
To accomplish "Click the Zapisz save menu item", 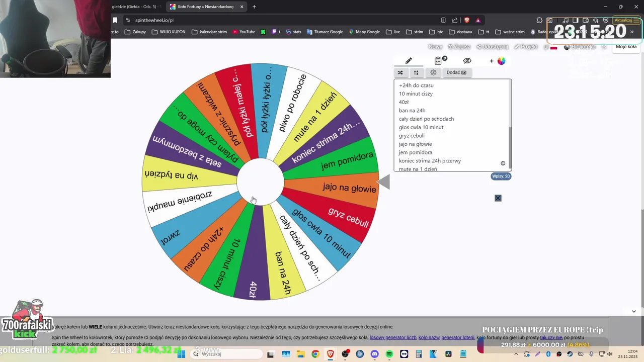I will coord(459,47).
